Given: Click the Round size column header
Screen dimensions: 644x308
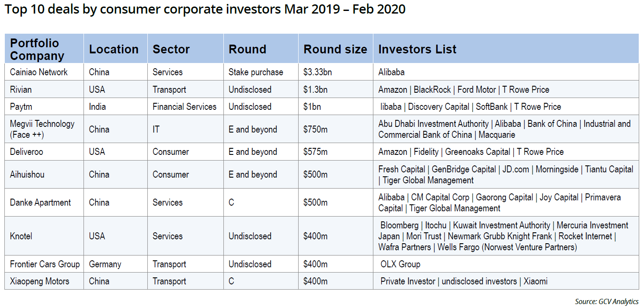Looking at the screenshot, I should 335,49.
